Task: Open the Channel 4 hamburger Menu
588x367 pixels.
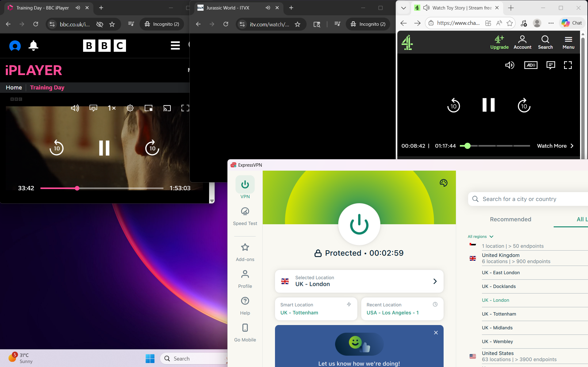Action: [x=568, y=42]
